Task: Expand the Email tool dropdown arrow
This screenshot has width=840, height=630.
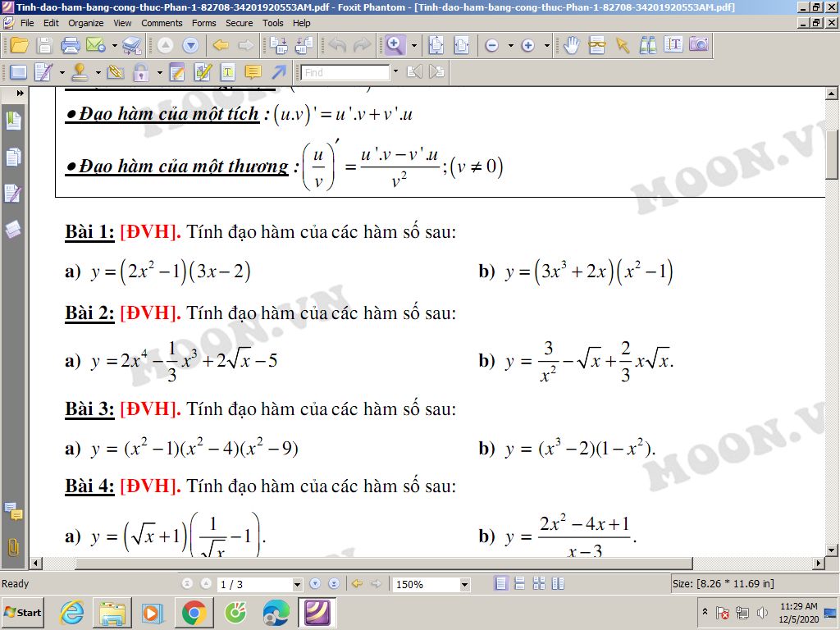Action: pyautogui.click(x=114, y=46)
